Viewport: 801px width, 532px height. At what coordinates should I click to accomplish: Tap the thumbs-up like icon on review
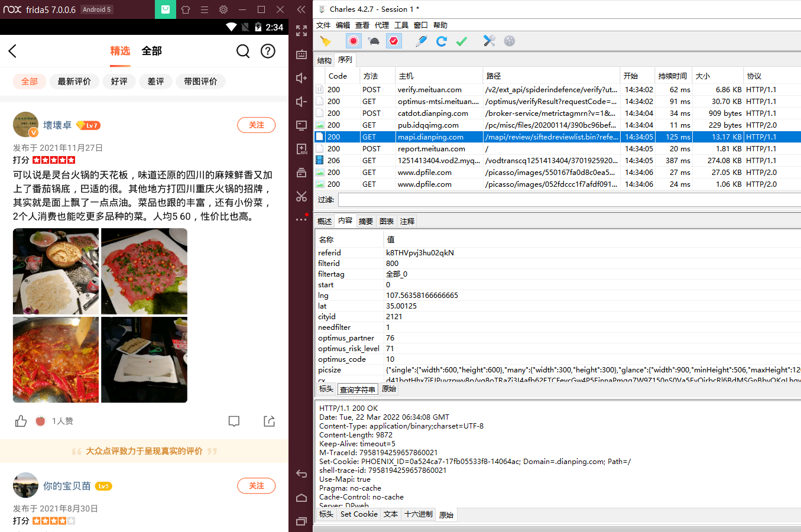point(21,421)
